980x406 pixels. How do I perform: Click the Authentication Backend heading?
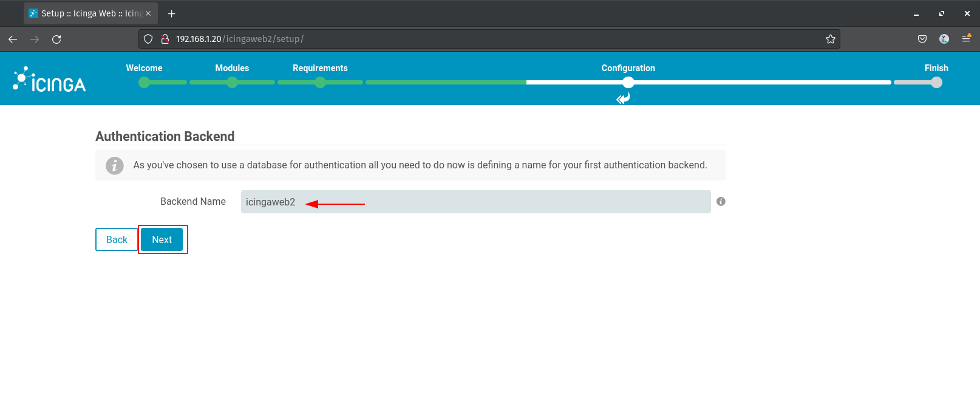[165, 136]
